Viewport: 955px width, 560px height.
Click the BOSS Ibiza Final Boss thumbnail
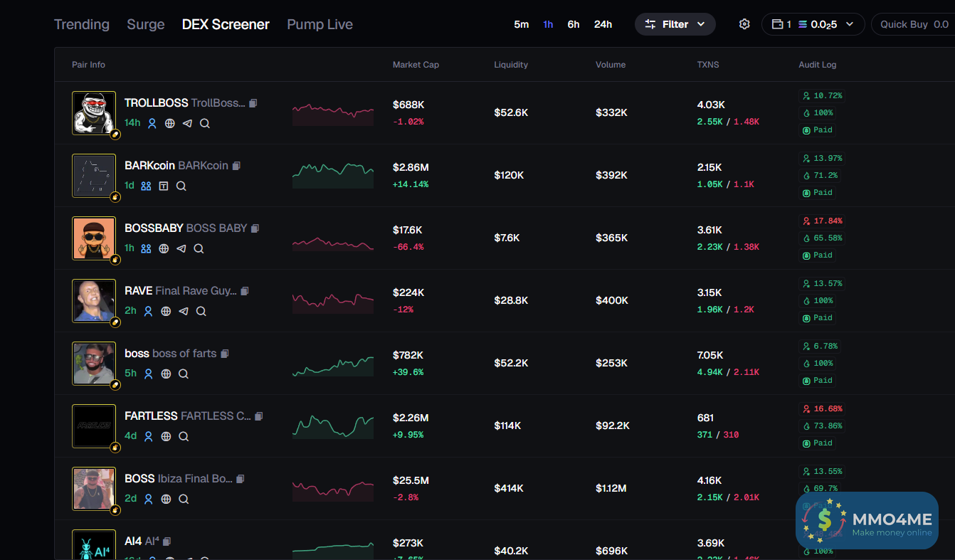94,488
